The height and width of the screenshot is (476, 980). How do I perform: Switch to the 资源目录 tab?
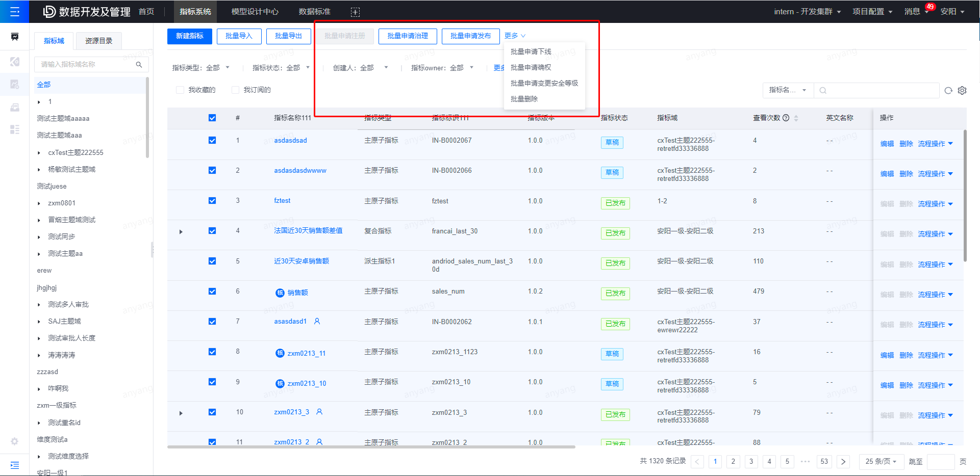click(98, 40)
